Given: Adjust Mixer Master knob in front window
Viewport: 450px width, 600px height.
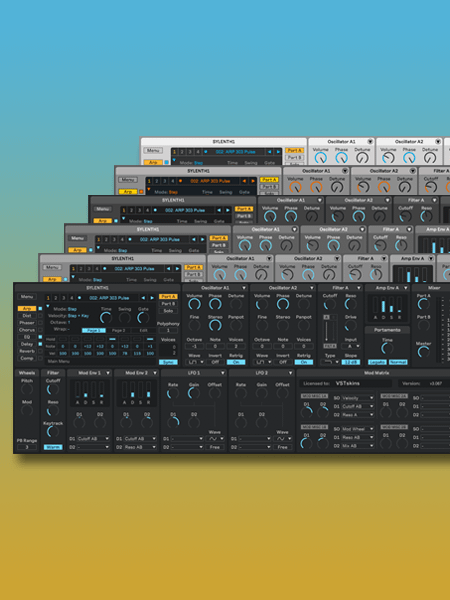Looking at the screenshot, I should pos(423,351).
